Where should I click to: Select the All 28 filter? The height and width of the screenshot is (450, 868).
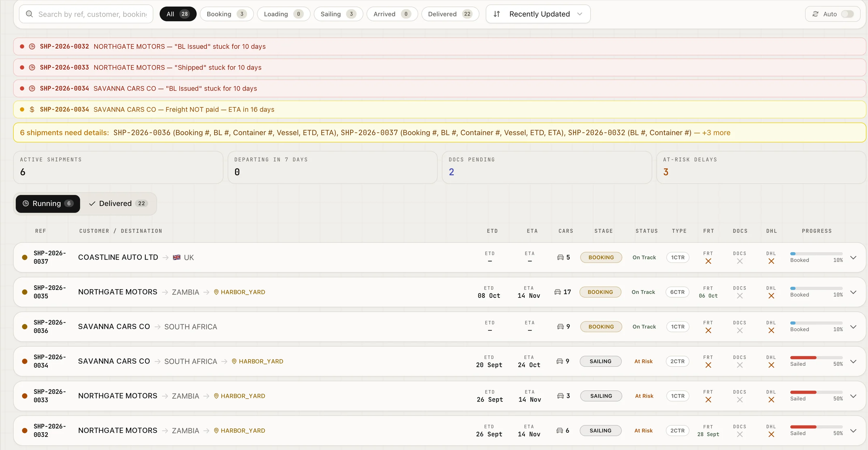[x=178, y=14]
